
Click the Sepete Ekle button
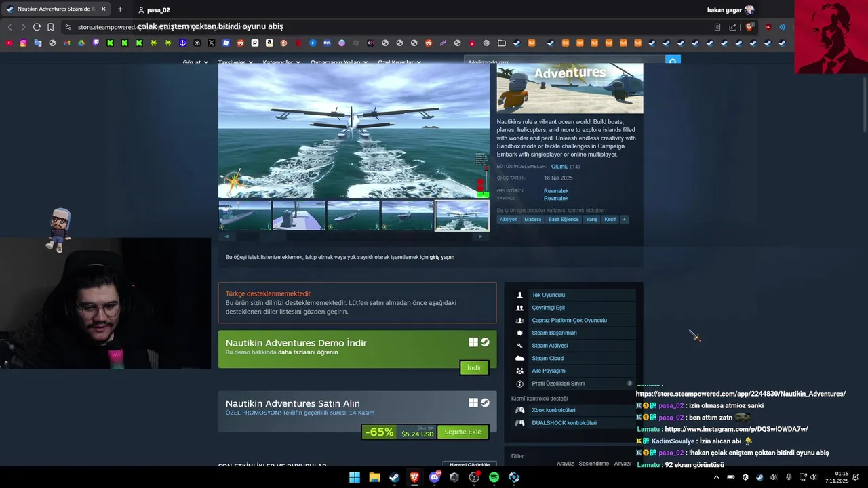click(x=462, y=432)
